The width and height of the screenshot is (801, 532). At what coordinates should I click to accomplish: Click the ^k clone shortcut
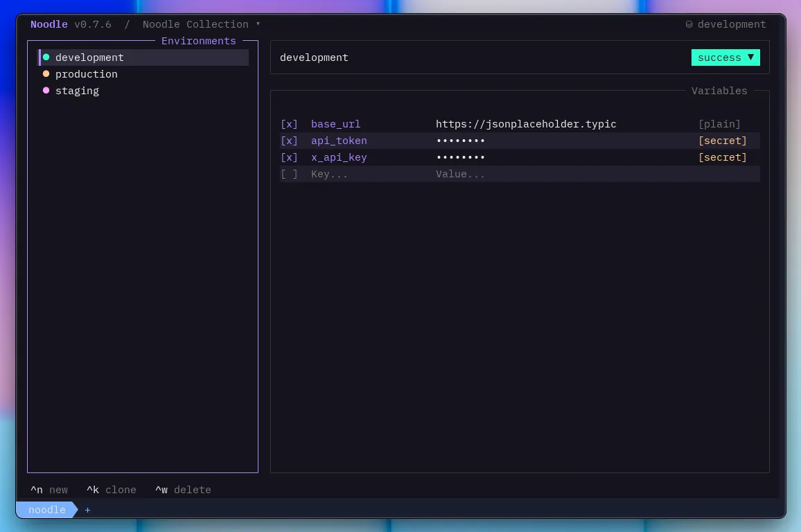pos(112,490)
